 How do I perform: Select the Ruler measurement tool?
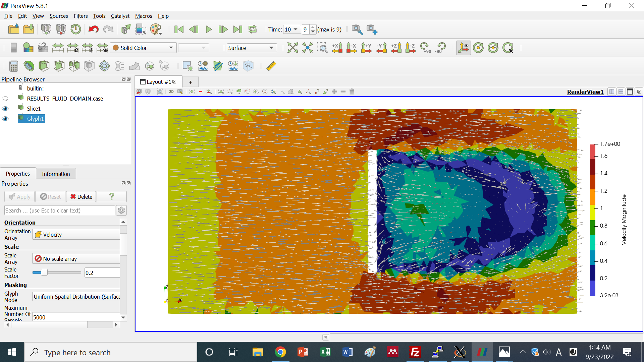click(271, 66)
